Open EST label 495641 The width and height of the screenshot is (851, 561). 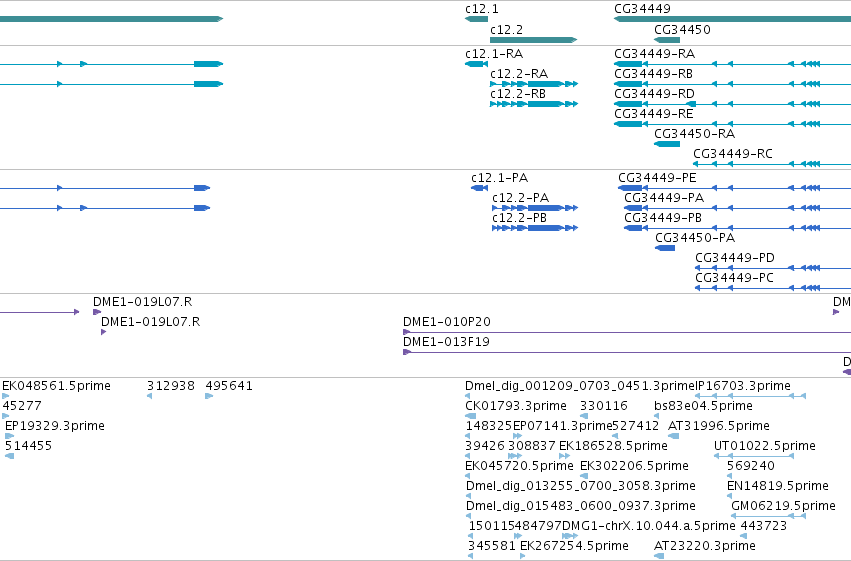(x=229, y=386)
